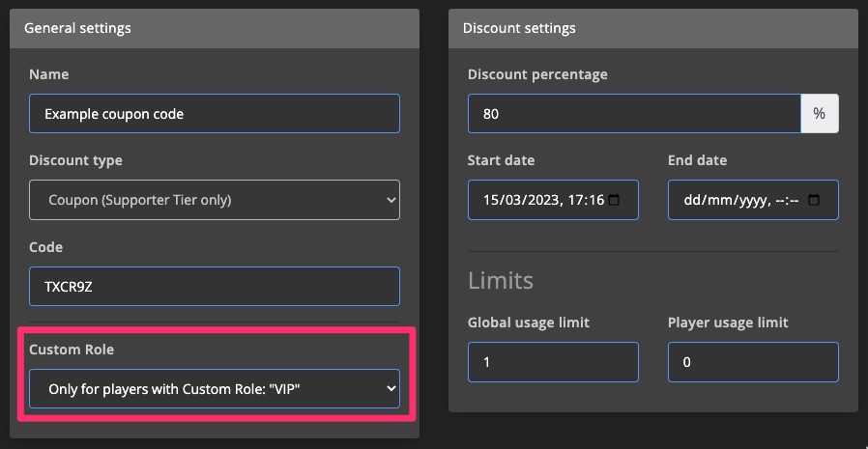Open the End date calendar picker icon
Screen dimensions: 868x449
point(813,200)
